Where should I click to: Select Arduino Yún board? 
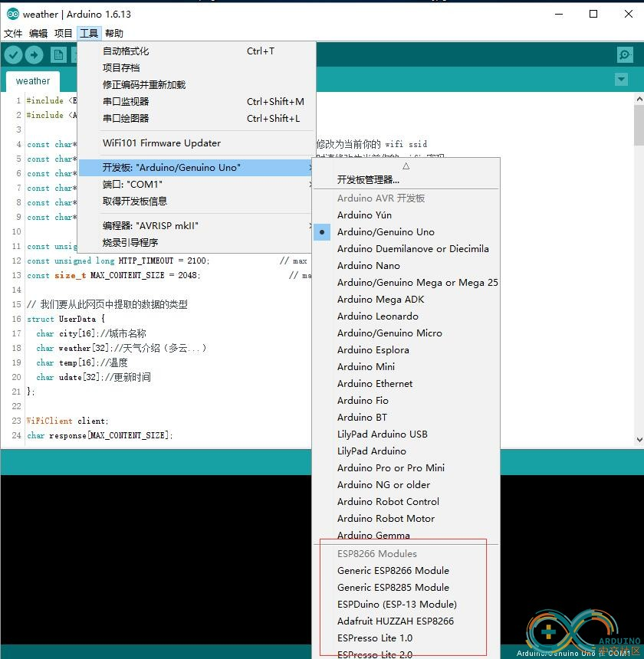[x=406, y=215]
